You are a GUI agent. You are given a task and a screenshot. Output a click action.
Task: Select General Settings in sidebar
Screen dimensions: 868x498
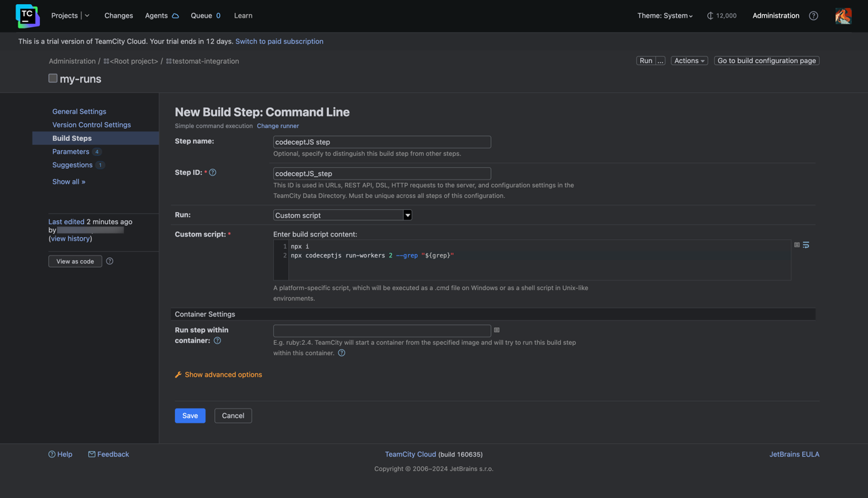[x=79, y=112]
